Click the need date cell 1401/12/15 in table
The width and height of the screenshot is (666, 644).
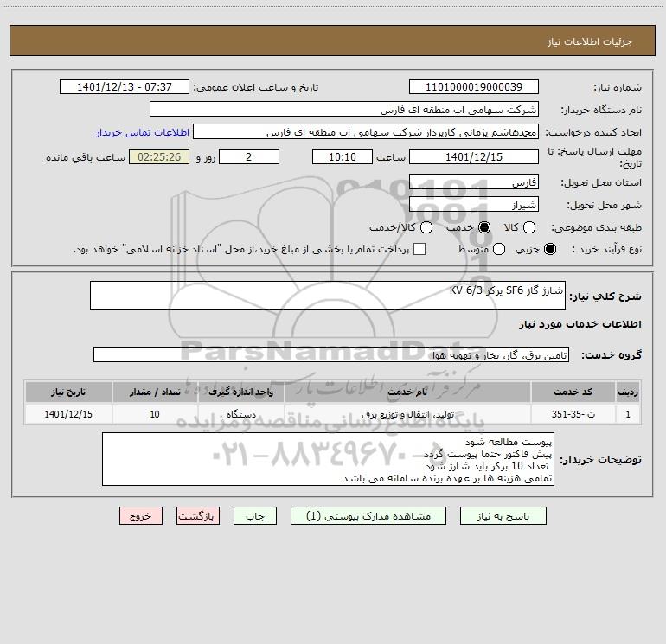click(68, 414)
